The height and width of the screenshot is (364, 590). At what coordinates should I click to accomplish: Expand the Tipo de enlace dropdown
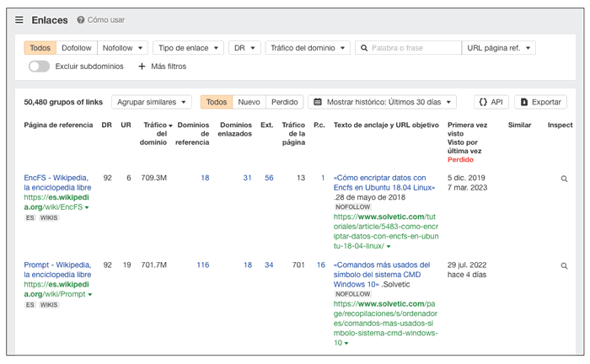tap(190, 48)
